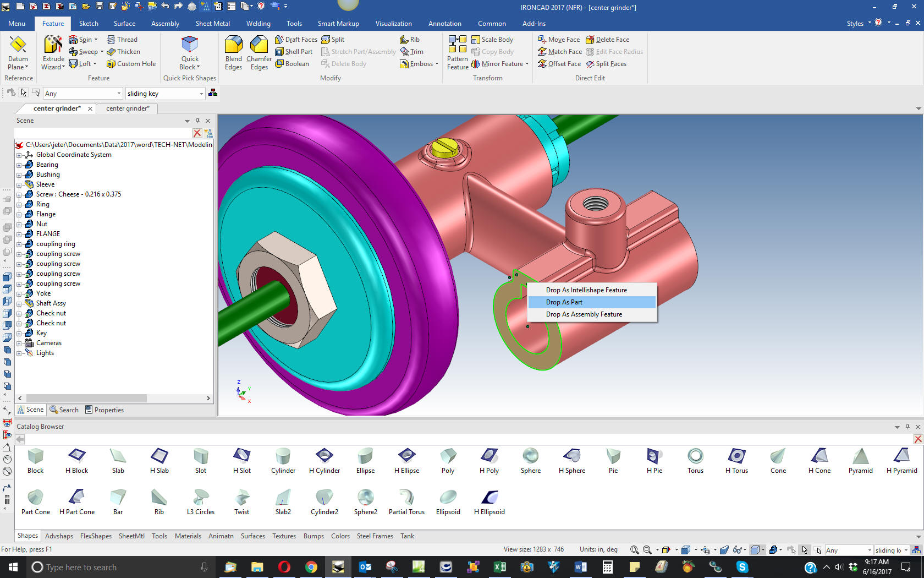Toggle auto-hide pin on Scene panel
924x578 pixels.
197,121
